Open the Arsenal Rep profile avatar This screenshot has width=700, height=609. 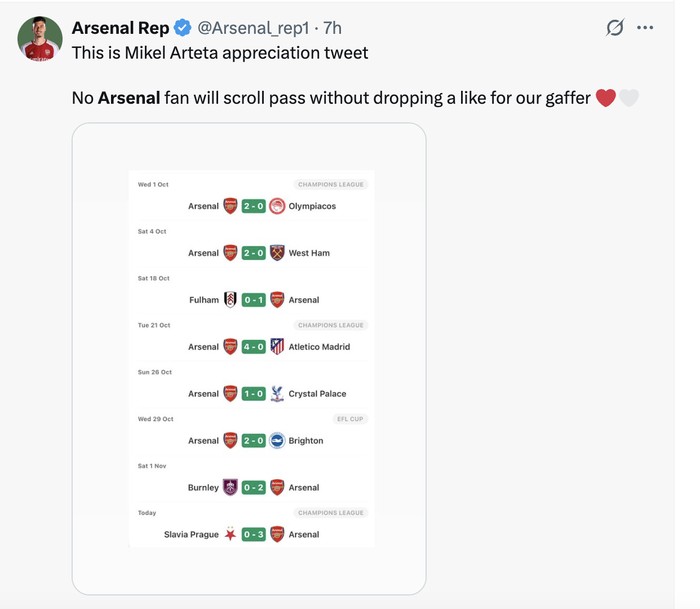[40, 39]
